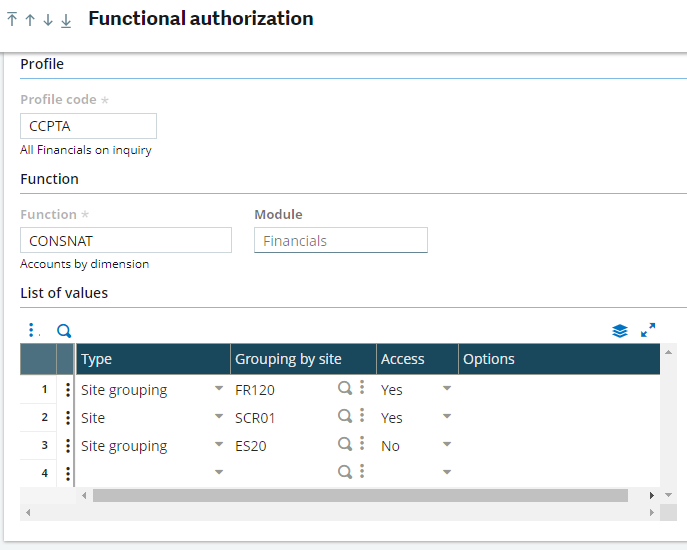Open grid-level actions menu above table

pyautogui.click(x=31, y=330)
